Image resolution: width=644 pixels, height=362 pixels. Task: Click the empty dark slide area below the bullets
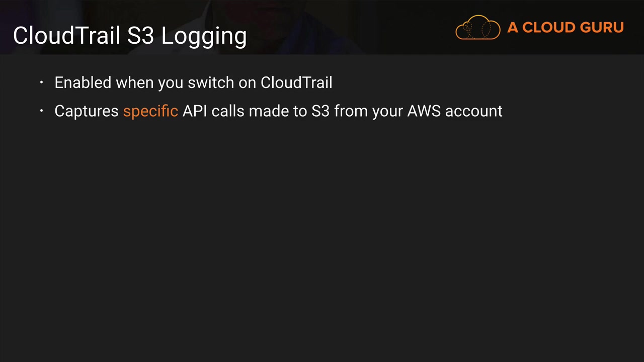pos(322,236)
